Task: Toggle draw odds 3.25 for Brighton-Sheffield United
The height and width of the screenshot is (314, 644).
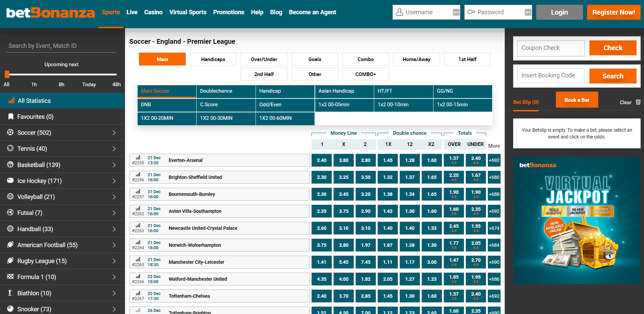Action: (x=344, y=177)
